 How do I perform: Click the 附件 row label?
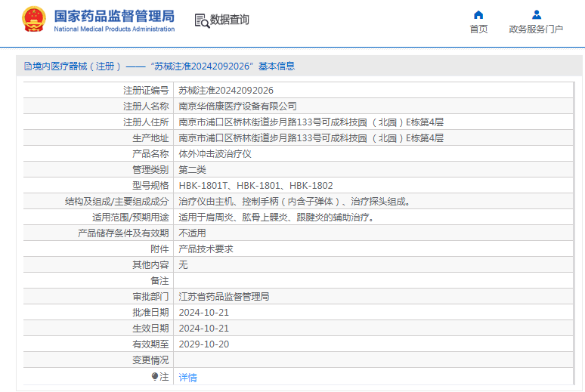159,249
